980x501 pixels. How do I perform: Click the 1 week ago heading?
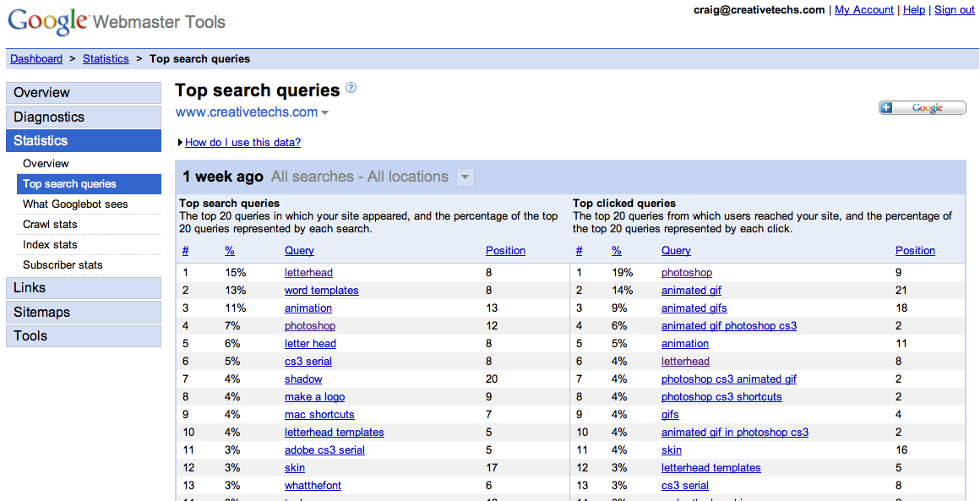point(223,177)
